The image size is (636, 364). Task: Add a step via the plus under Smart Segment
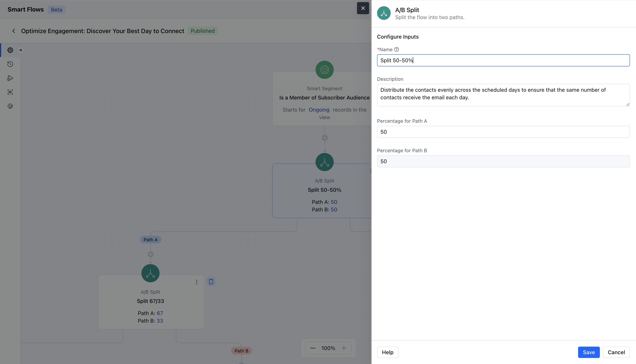(325, 138)
